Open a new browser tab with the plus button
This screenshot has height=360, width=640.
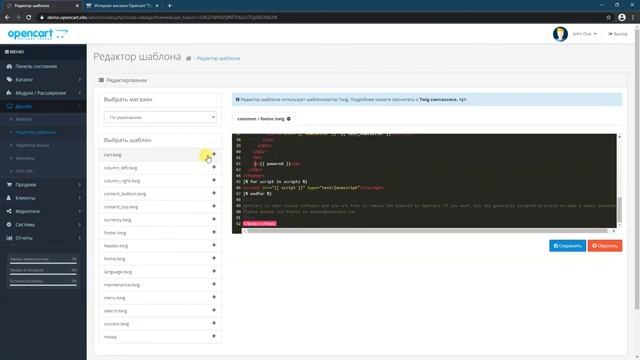pyautogui.click(x=169, y=6)
